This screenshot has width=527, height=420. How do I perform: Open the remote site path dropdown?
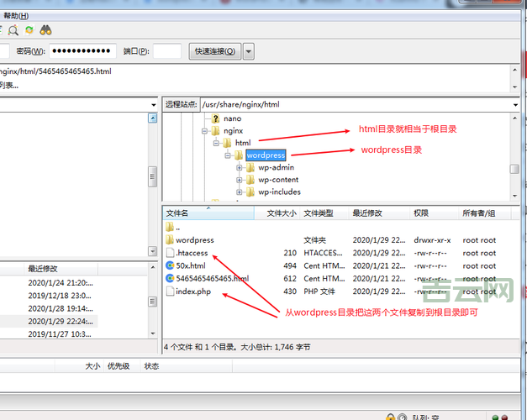(515, 105)
